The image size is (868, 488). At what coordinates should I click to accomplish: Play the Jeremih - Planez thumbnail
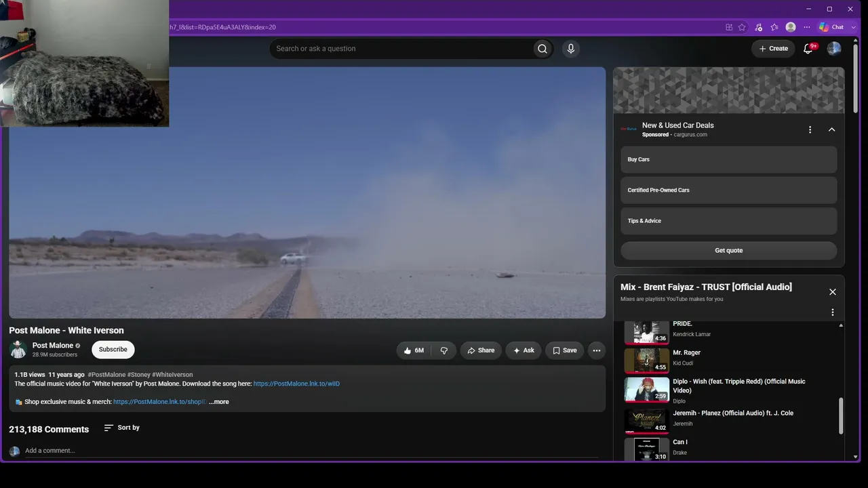pyautogui.click(x=646, y=420)
